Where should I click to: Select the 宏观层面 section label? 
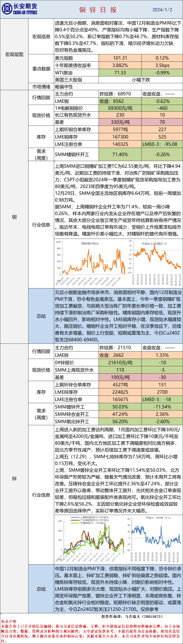coord(14,54)
